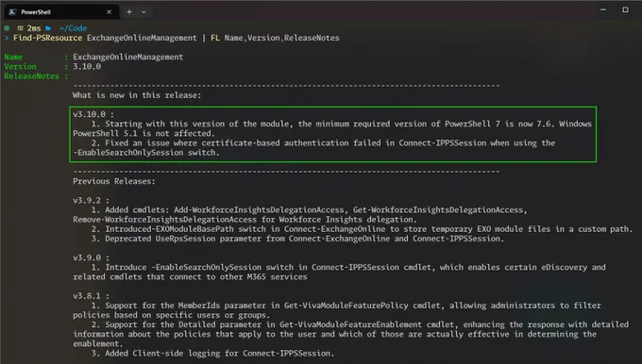Image resolution: width=642 pixels, height=364 pixels.
Task: Click the 'Previous Releases:' heading
Action: point(114,181)
